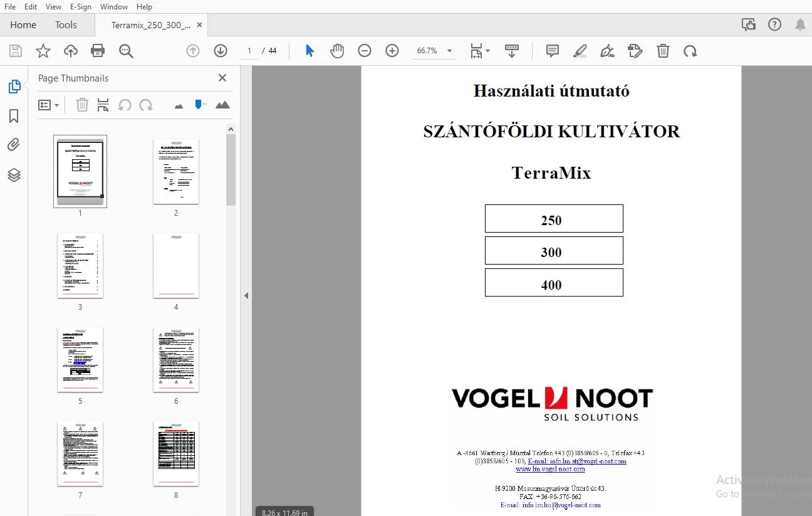Image resolution: width=812 pixels, height=516 pixels.
Task: Open the Bookmarks sidebar panel
Action: 14,116
